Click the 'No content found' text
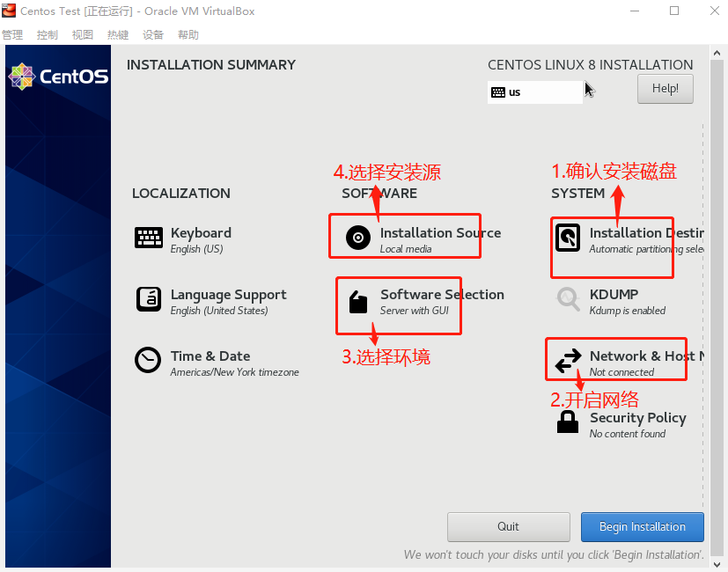Viewport: 728px width, 572px height. 628,434
